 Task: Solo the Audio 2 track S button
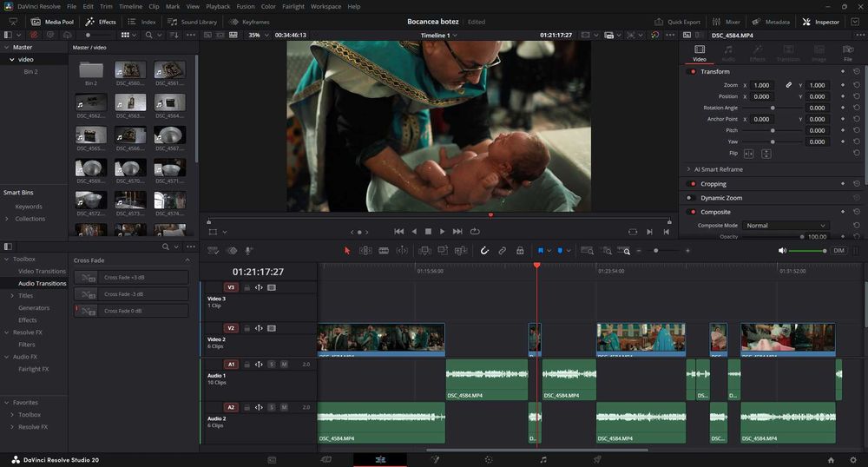coord(272,407)
